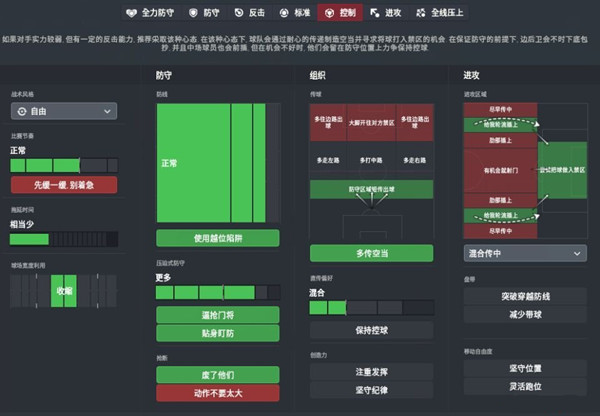Toggle the 动作不要太大 tackling option
The height and width of the screenshot is (416, 600).
pyautogui.click(x=218, y=393)
